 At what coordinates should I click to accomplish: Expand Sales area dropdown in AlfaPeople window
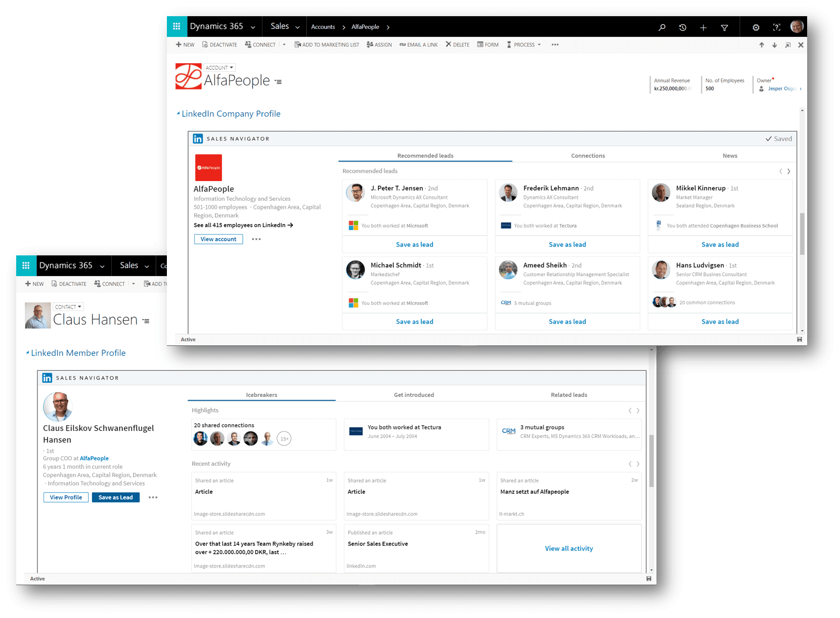click(297, 27)
